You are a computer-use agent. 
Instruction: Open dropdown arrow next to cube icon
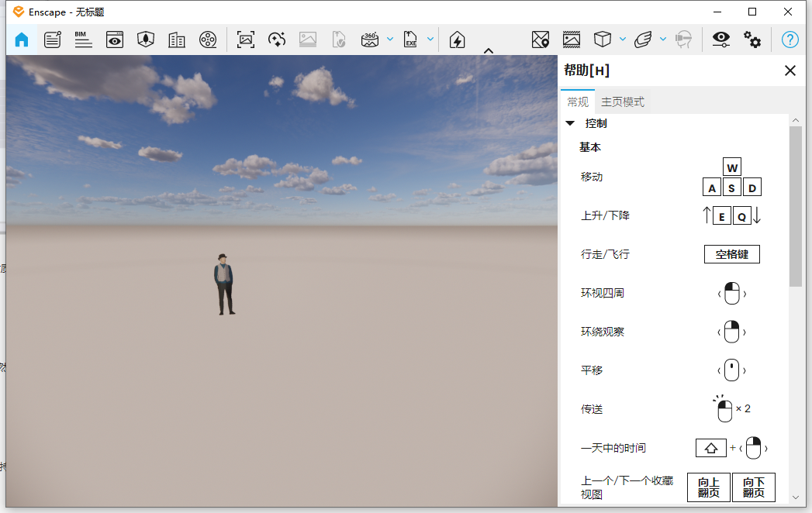pos(623,40)
